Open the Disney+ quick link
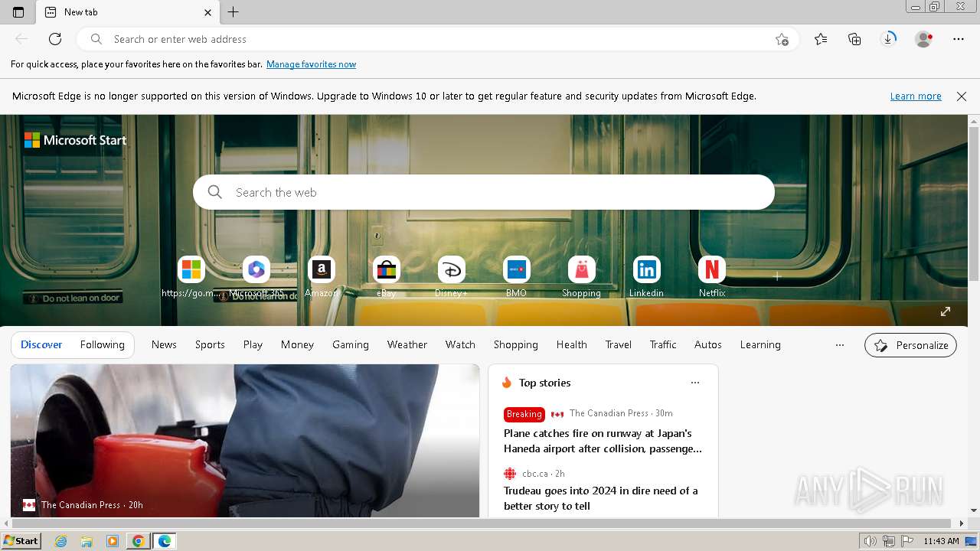This screenshot has width=980, height=551. pos(452,277)
